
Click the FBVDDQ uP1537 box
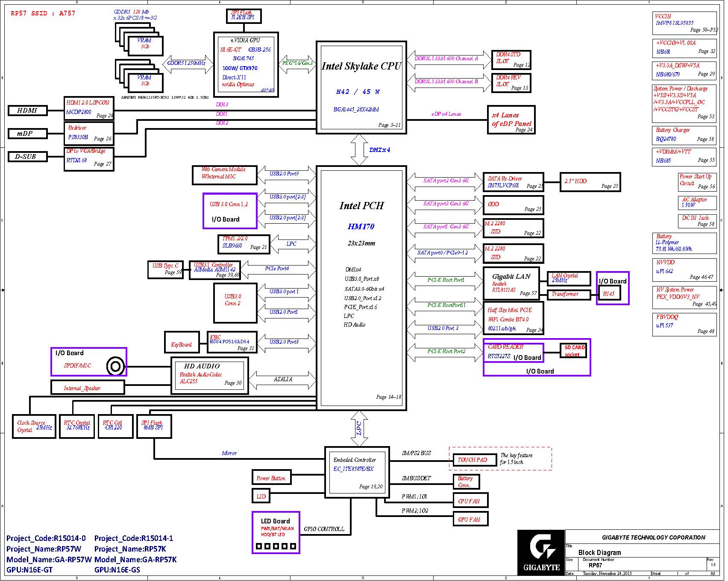click(684, 325)
